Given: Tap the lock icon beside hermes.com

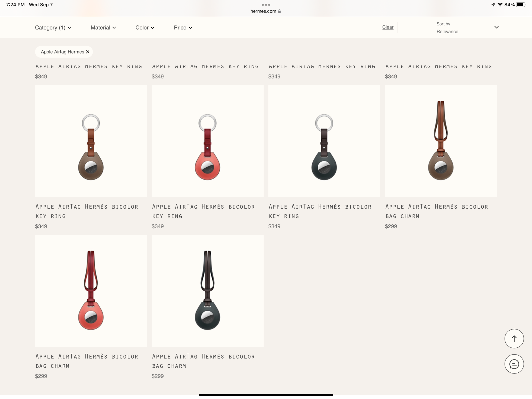Looking at the screenshot, I should point(279,11).
